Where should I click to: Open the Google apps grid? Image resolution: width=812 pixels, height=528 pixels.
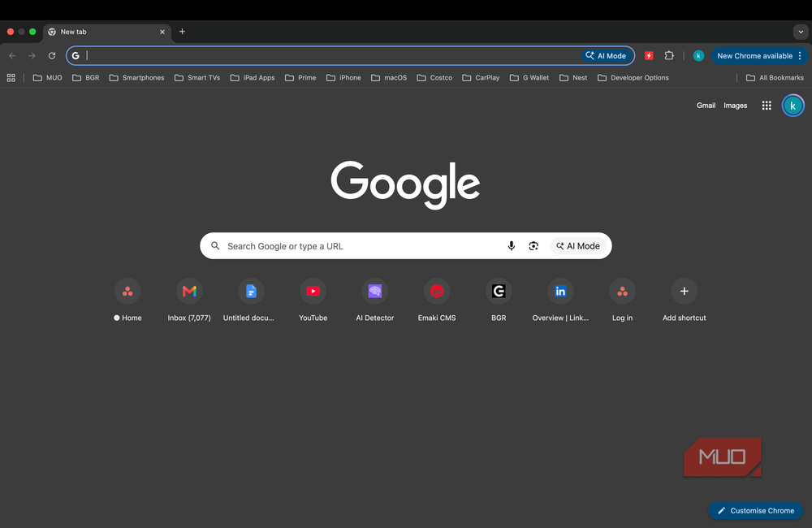(767, 105)
